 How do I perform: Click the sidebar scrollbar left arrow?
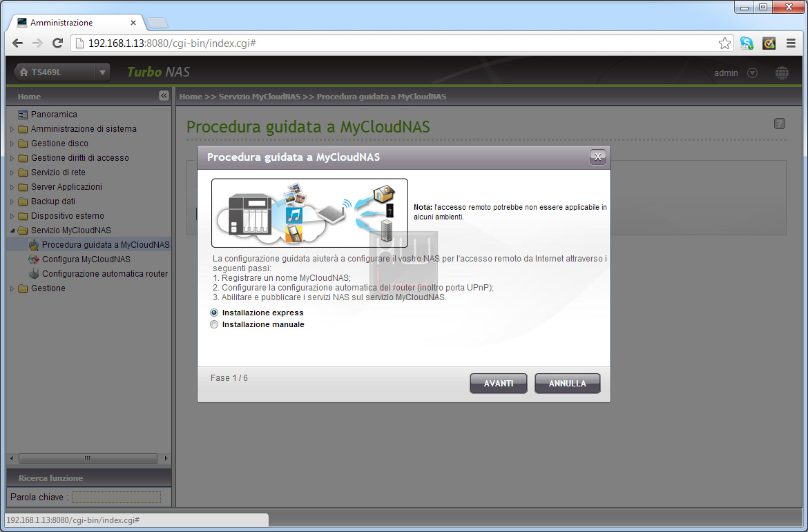pyautogui.click(x=12, y=458)
